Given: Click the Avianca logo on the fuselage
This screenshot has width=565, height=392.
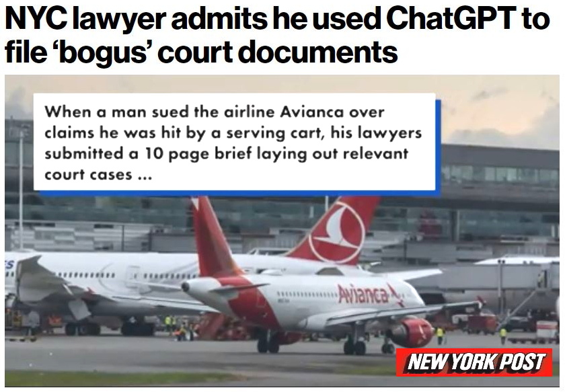Looking at the screenshot, I should (x=369, y=294).
